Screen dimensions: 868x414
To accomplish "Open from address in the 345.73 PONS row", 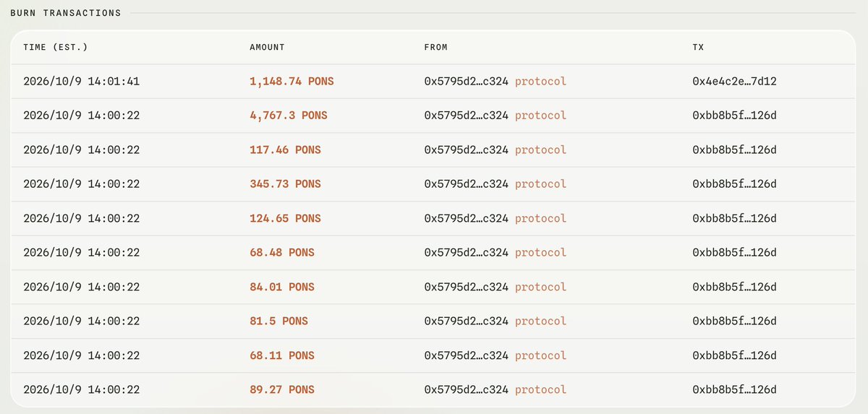I will click(x=467, y=184).
